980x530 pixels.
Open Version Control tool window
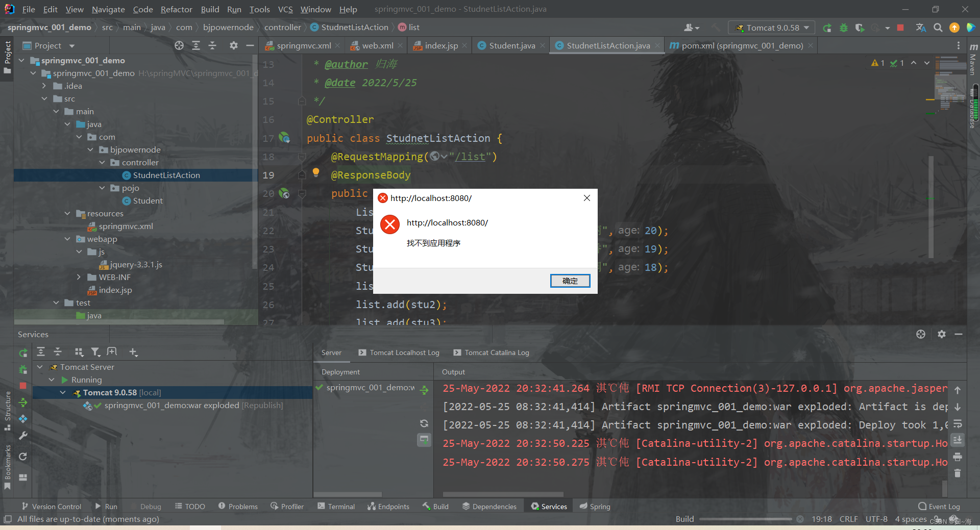tap(52, 507)
